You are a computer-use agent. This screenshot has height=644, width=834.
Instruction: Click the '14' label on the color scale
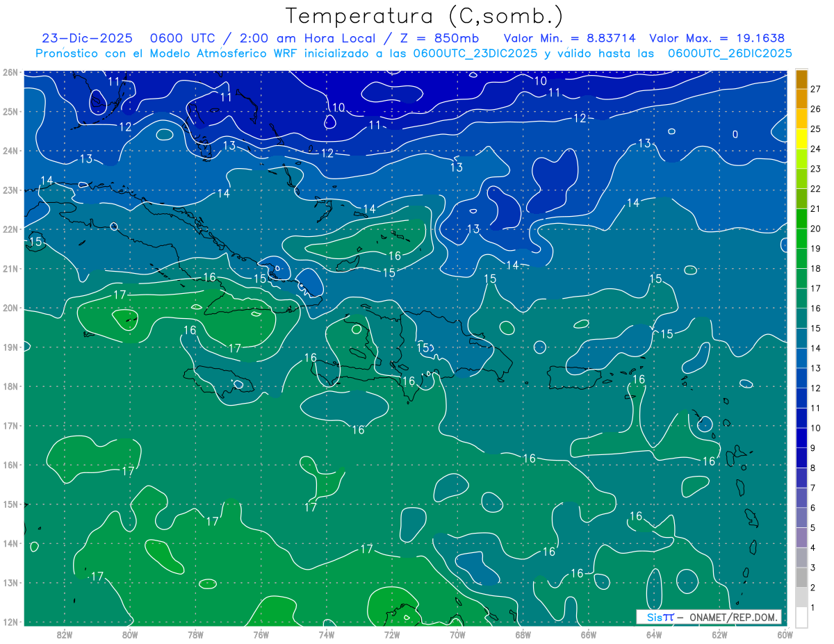coord(816,348)
